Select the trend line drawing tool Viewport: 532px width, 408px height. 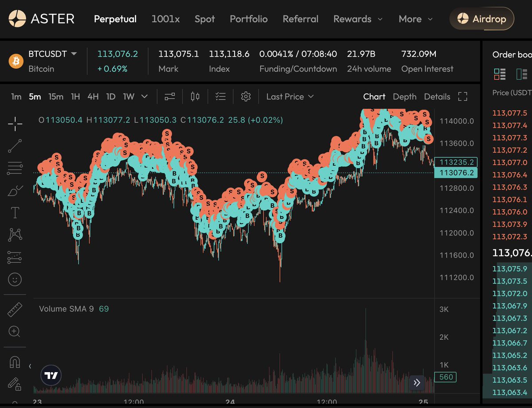(x=15, y=146)
